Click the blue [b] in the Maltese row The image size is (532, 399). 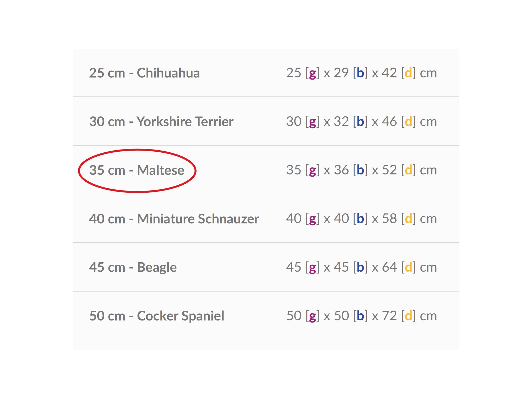[x=360, y=170]
